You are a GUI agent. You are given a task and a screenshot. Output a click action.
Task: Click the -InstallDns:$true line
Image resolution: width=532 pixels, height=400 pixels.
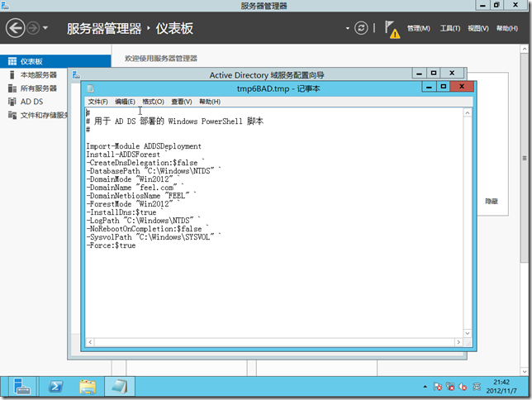(x=125, y=212)
